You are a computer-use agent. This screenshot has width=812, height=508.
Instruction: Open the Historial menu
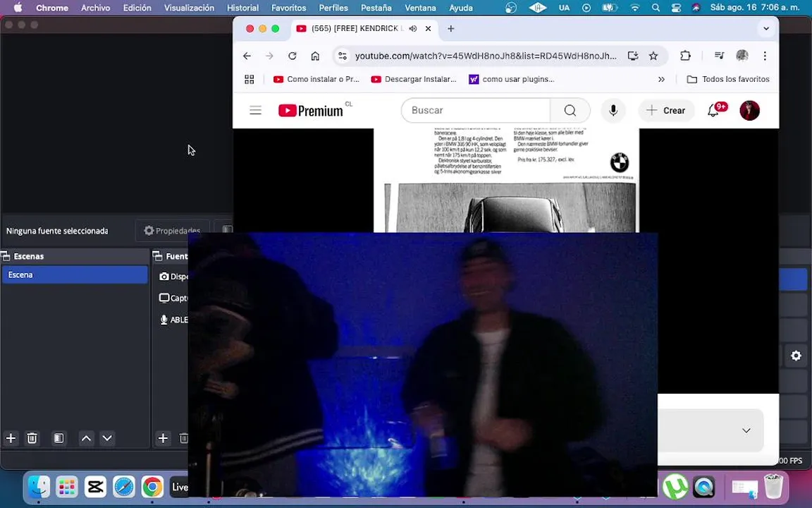click(x=242, y=8)
